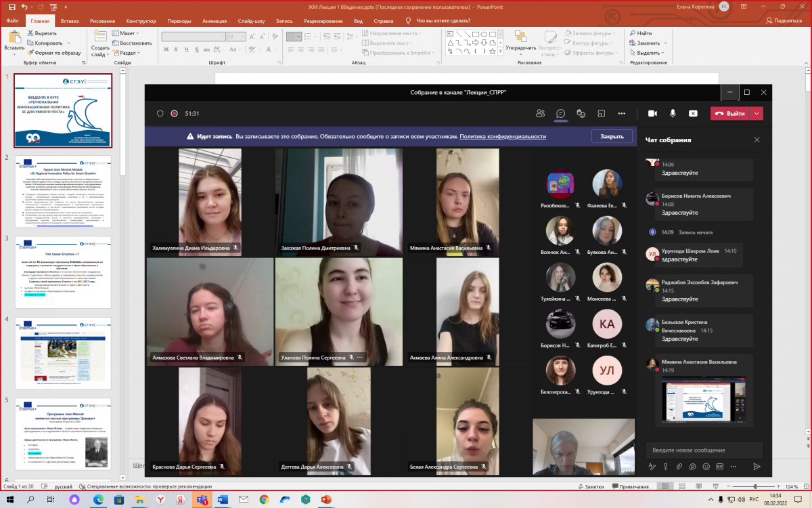Image resolution: width=812 pixels, height=508 pixels.
Task: Click Заметки in PowerPoint status bar
Action: pos(591,486)
